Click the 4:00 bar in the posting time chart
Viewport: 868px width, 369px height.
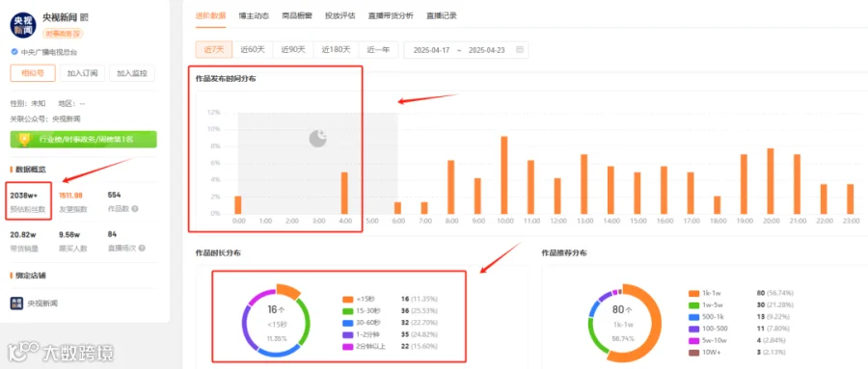tap(344, 193)
